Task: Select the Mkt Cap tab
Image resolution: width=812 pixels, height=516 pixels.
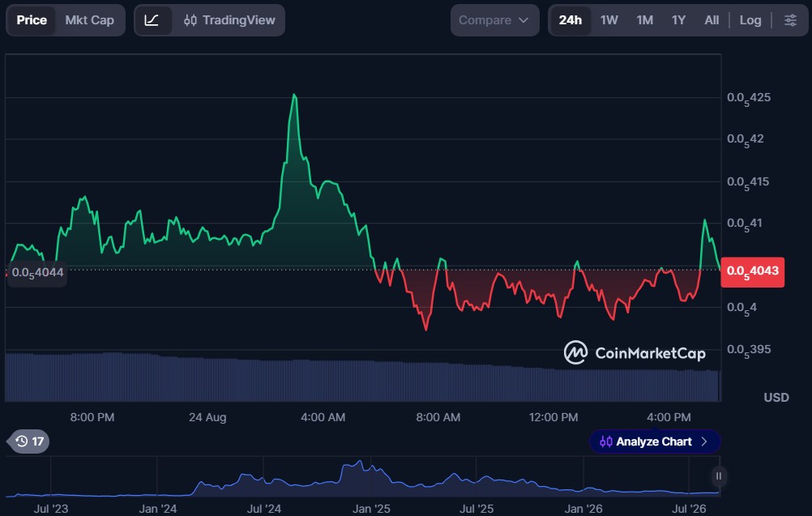Action: point(90,20)
